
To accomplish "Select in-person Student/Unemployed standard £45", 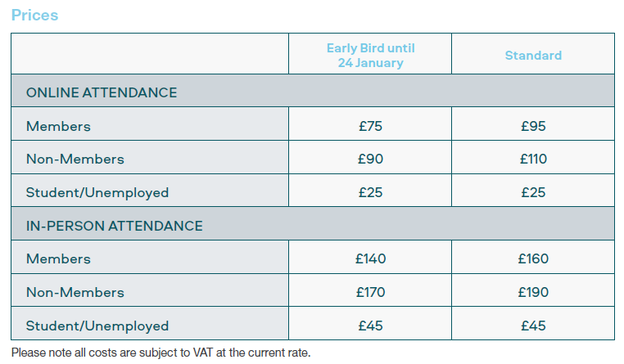I will (533, 326).
